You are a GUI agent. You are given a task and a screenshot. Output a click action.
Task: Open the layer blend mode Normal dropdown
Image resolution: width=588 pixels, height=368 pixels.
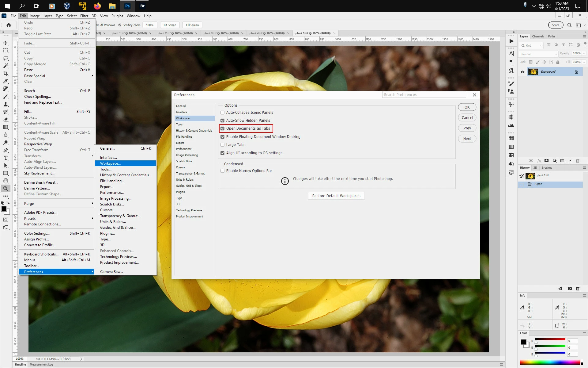[x=539, y=54]
